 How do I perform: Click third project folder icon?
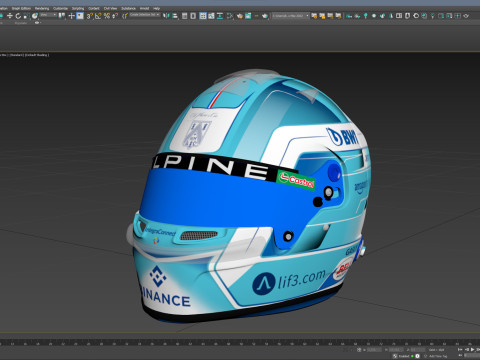click(x=330, y=16)
